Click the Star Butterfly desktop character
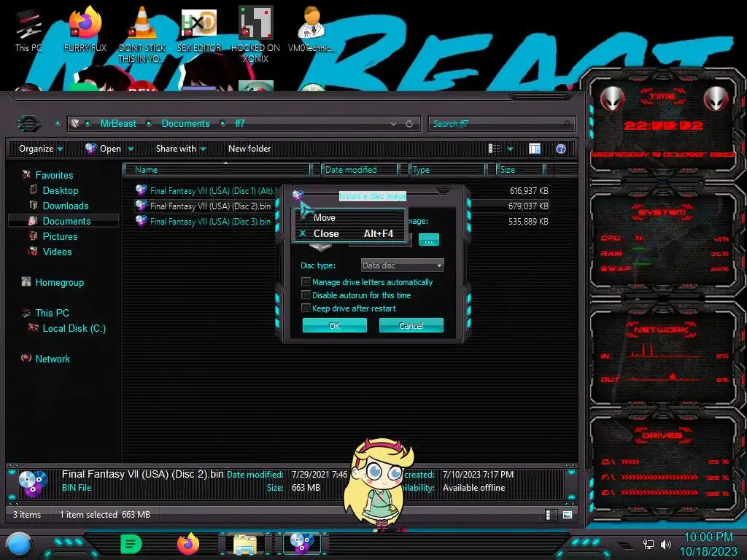Screen dimensions: 747x560 379,483
